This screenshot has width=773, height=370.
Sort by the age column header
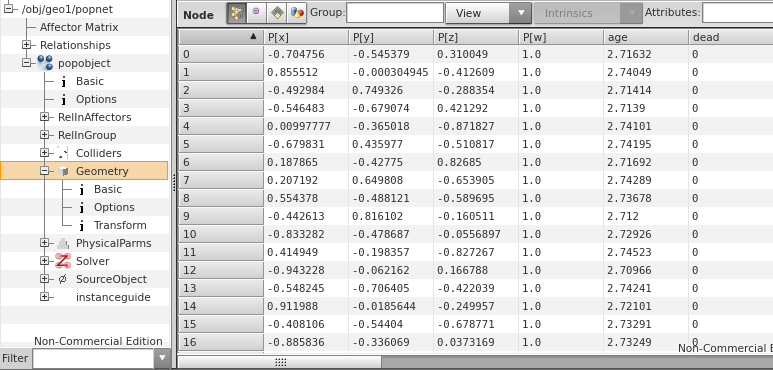click(x=646, y=37)
